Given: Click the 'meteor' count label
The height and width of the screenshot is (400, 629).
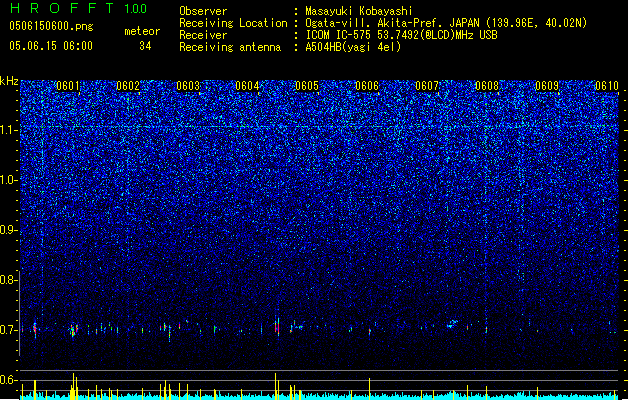Looking at the screenshot, I should [142, 31].
